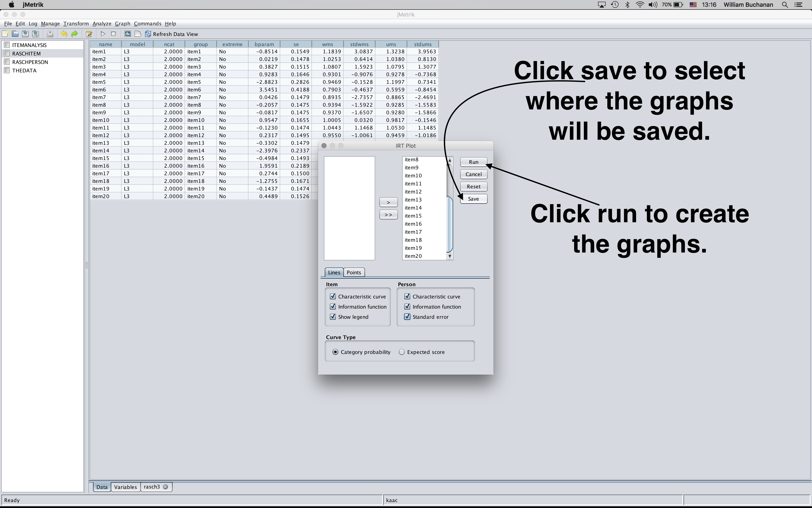Select item8 in the IRT Plot list
The width and height of the screenshot is (812, 508).
point(424,160)
